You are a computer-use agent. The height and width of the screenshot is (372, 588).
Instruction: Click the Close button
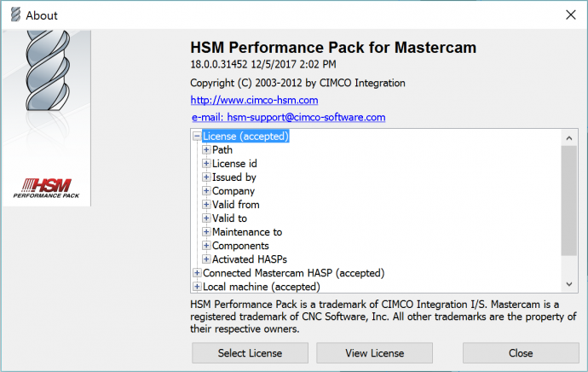(521, 353)
